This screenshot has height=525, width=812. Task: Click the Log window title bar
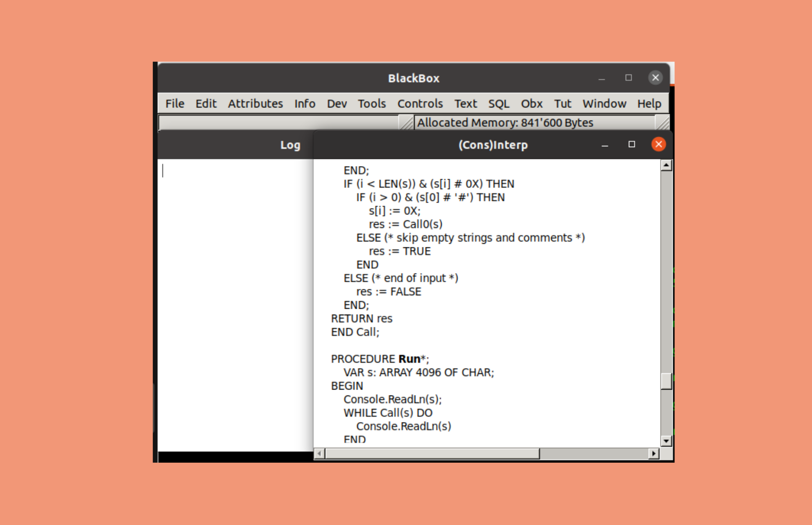[235, 145]
